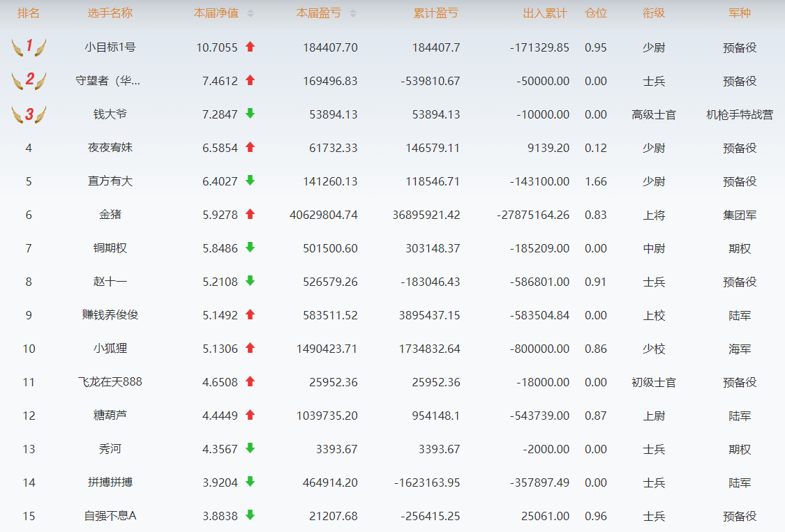Click branch 海军 in 小狐狸 row
This screenshot has height=532, width=785.
click(x=740, y=349)
